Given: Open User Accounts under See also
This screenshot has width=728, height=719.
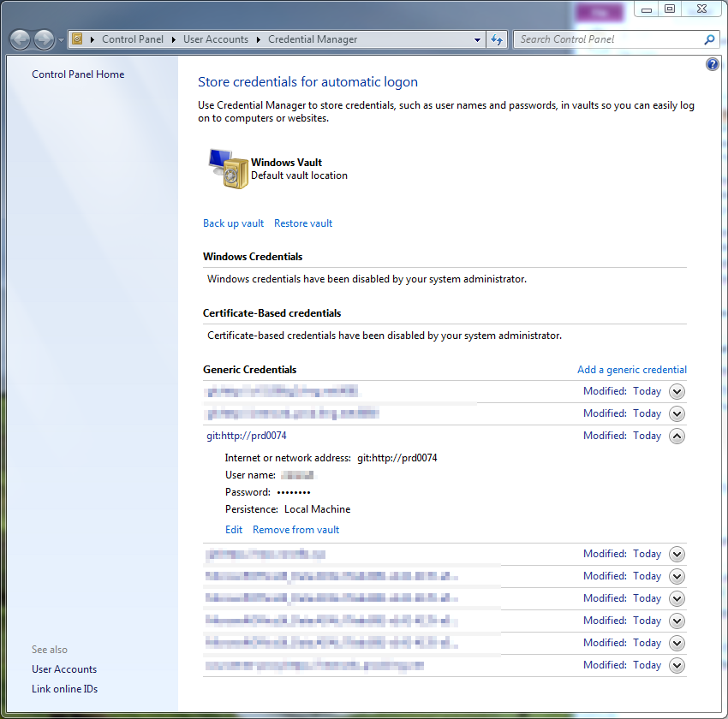Looking at the screenshot, I should point(64,669).
